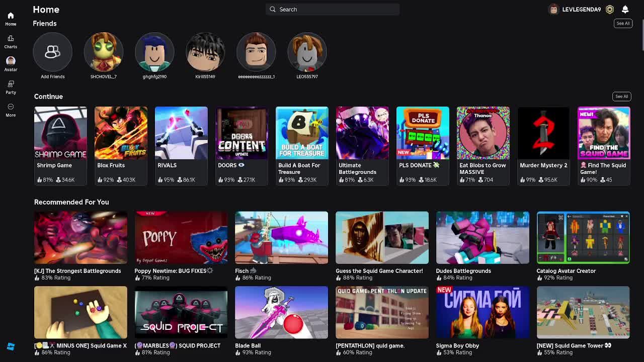Open LEVLEGENDA9 profile avatar
This screenshot has width=644, height=362.
point(553,9)
